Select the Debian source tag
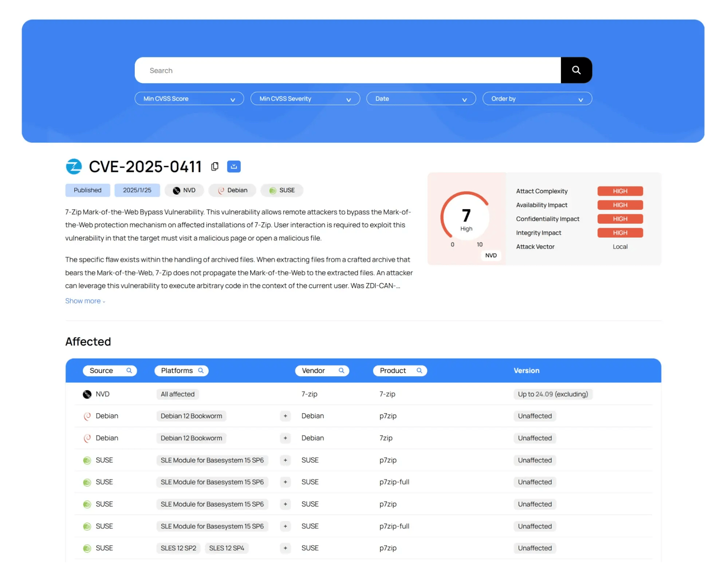 [x=232, y=190]
